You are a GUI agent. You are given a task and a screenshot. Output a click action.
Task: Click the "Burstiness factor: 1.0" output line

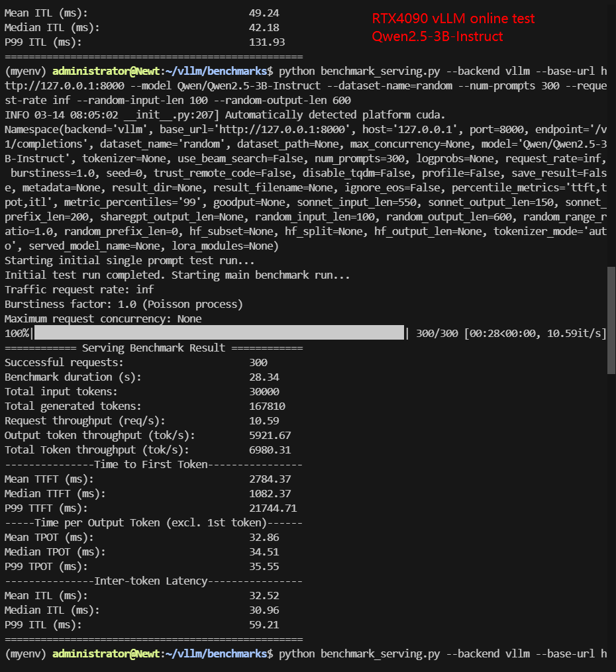pos(123,304)
